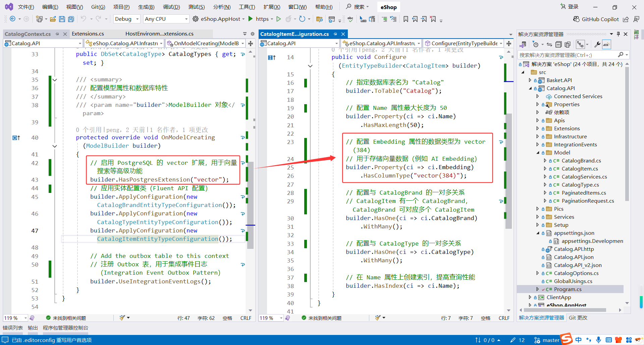The width and height of the screenshot is (644, 345).
Task: Switch to the Extensions.cs editor tab
Action: (x=88, y=34)
